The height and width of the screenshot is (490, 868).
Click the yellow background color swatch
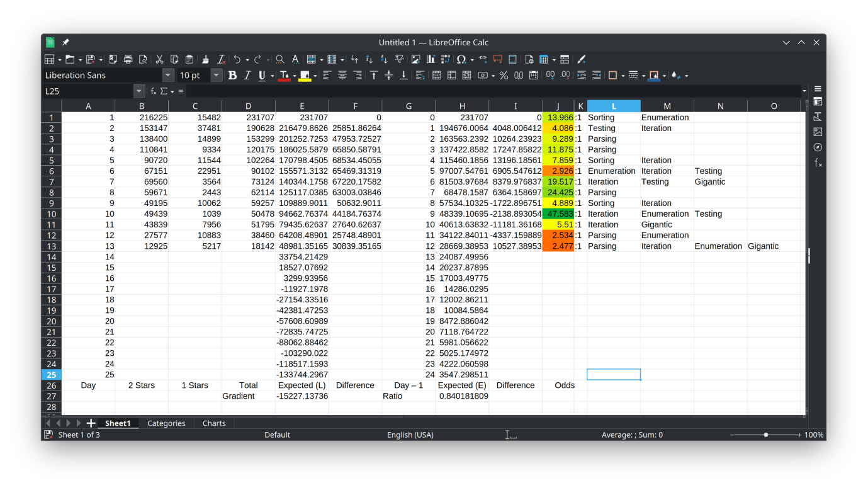[x=305, y=76]
